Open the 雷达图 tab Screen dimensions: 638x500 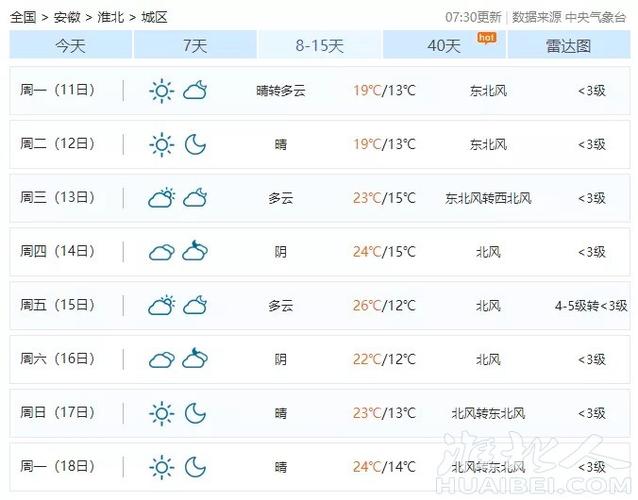pyautogui.click(x=568, y=45)
